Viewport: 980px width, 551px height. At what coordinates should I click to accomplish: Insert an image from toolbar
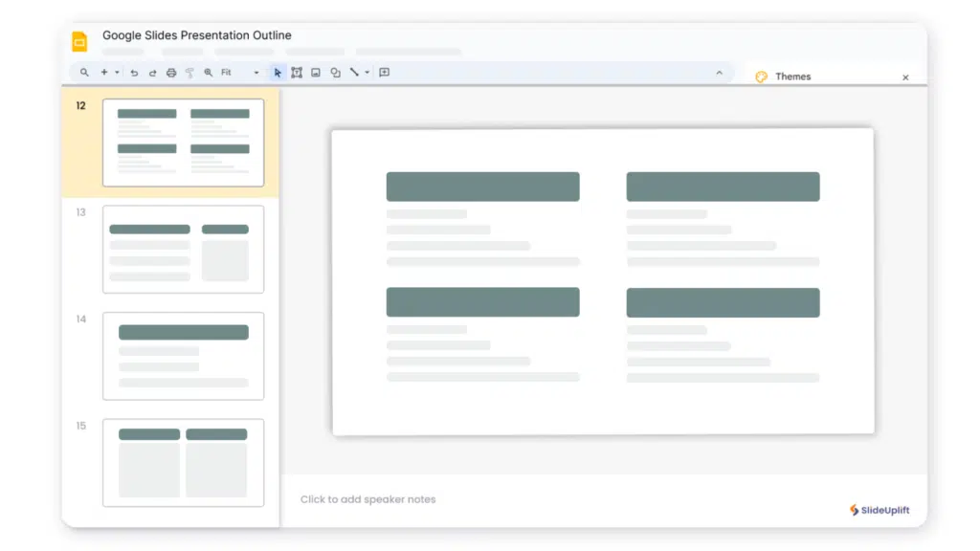point(316,73)
